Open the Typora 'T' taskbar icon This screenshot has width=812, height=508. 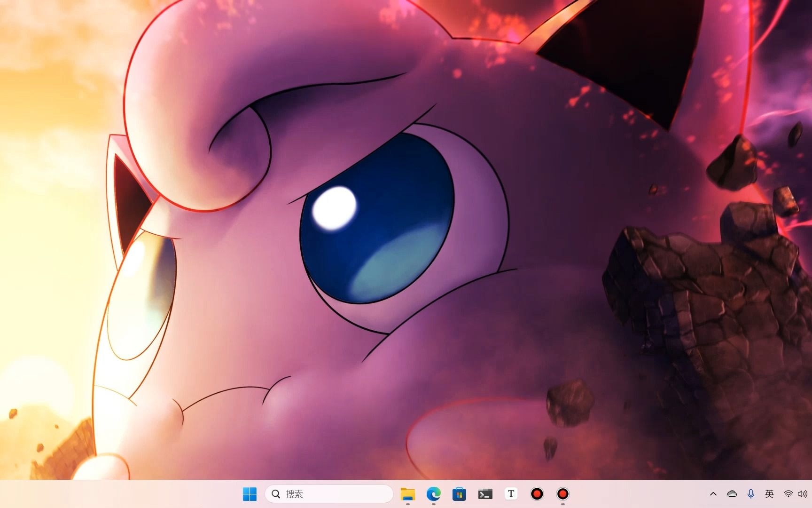(511, 494)
